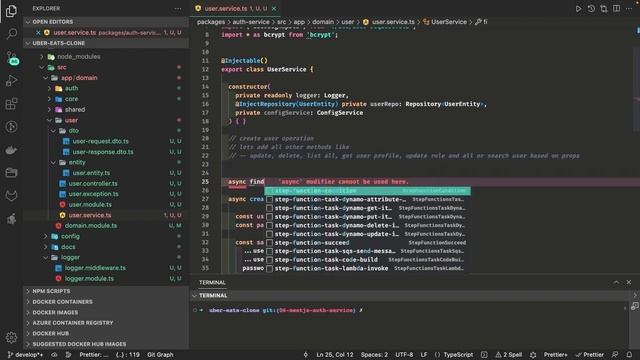The height and width of the screenshot is (360, 640).
Task: Click the UserService breadcrumb item
Action: tap(449, 22)
